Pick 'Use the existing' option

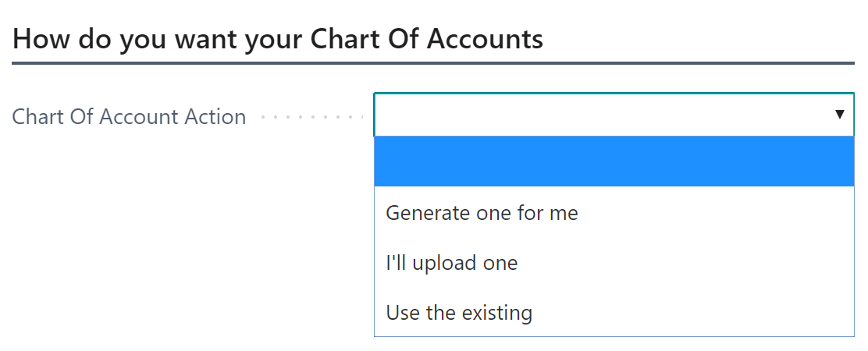point(614,312)
